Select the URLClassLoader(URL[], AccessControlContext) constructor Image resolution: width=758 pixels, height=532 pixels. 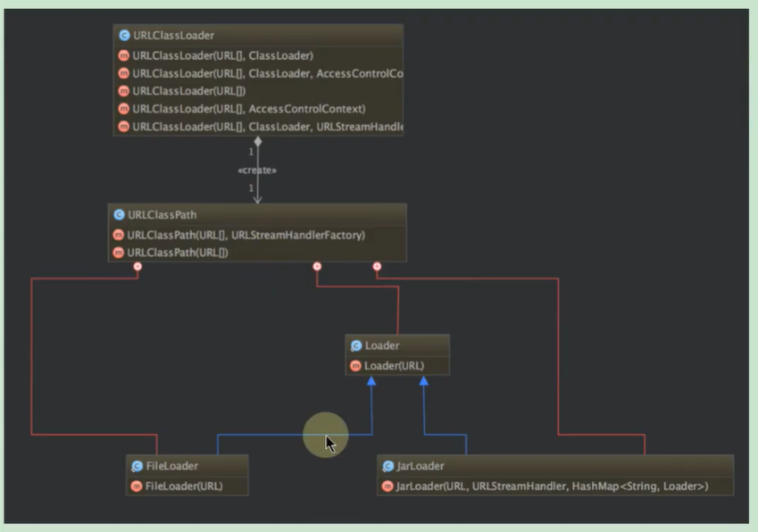(x=248, y=109)
